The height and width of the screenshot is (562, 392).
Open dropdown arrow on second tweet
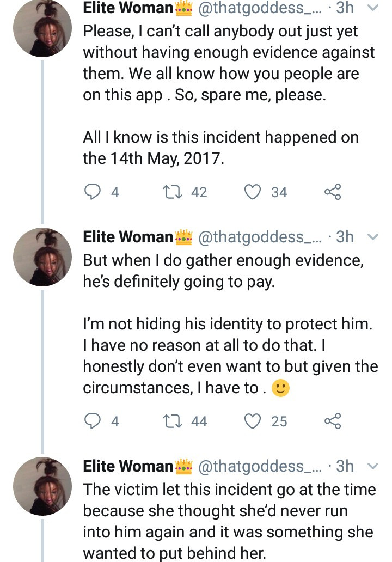[x=373, y=237]
